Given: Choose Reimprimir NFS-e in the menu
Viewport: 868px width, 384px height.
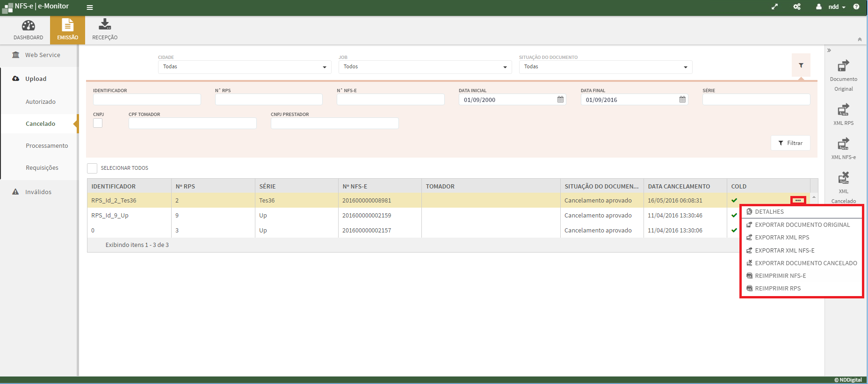Looking at the screenshot, I should tap(780, 276).
